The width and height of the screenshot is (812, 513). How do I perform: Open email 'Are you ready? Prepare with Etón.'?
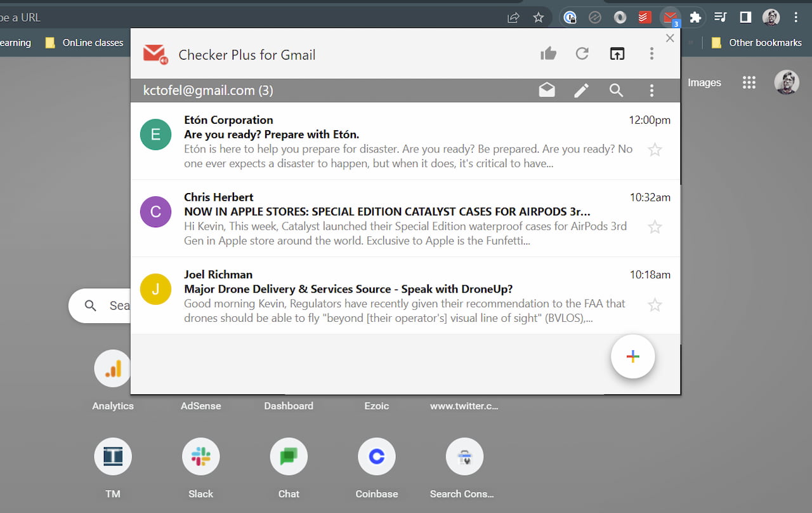pos(272,135)
